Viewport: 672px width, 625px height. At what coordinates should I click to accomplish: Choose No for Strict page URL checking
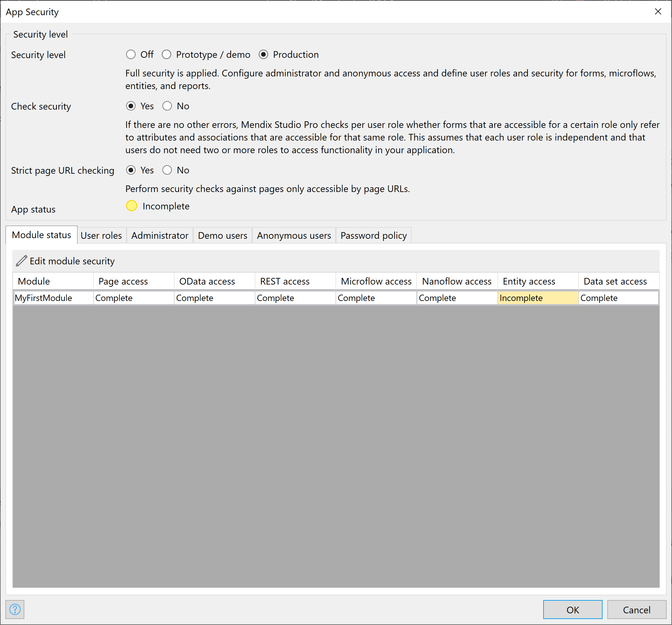[x=167, y=170]
